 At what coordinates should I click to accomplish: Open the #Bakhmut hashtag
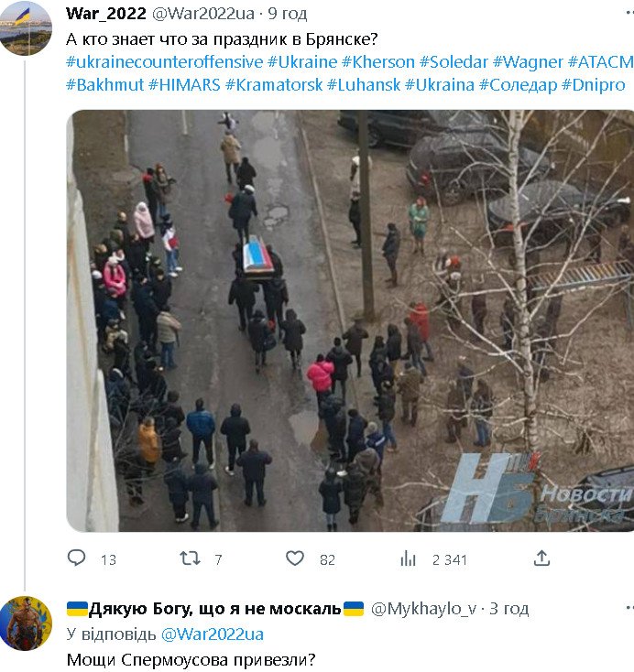tap(104, 85)
